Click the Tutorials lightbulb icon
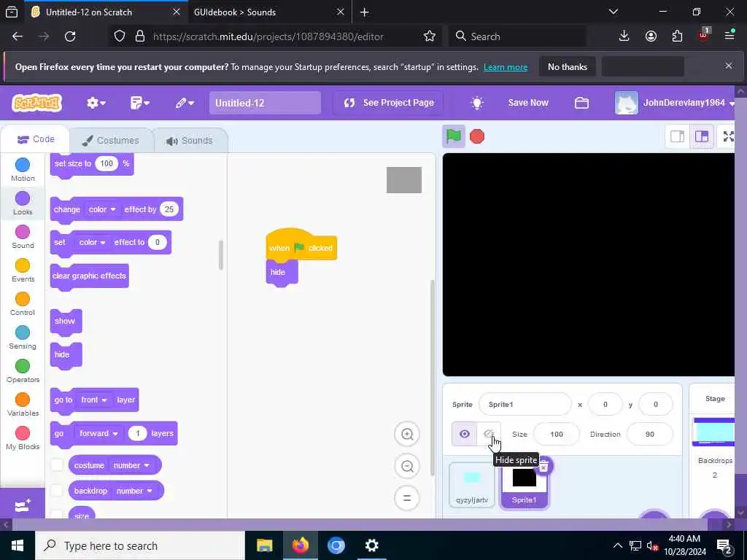747x560 pixels. [x=477, y=102]
